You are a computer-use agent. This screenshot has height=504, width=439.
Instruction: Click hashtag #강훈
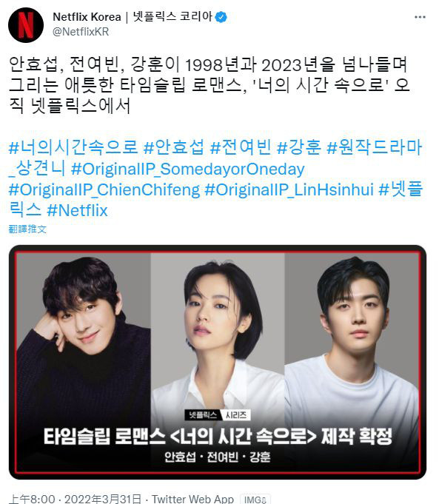[299, 147]
